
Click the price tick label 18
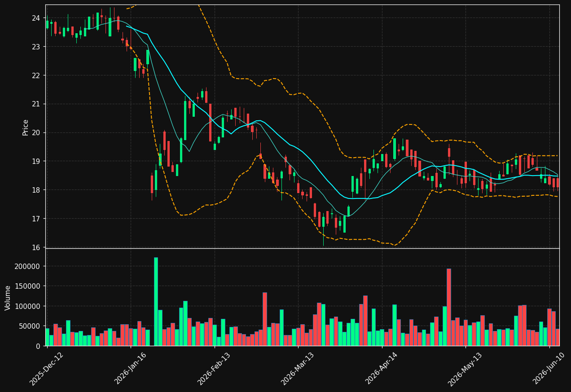36,190
